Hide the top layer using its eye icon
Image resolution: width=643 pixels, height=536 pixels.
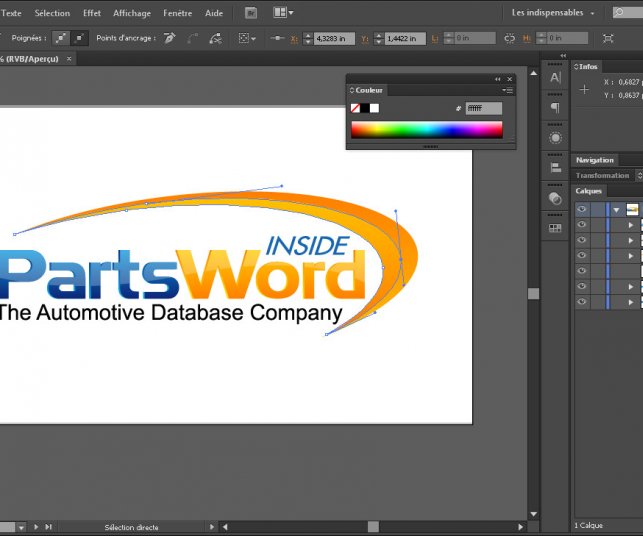click(582, 210)
